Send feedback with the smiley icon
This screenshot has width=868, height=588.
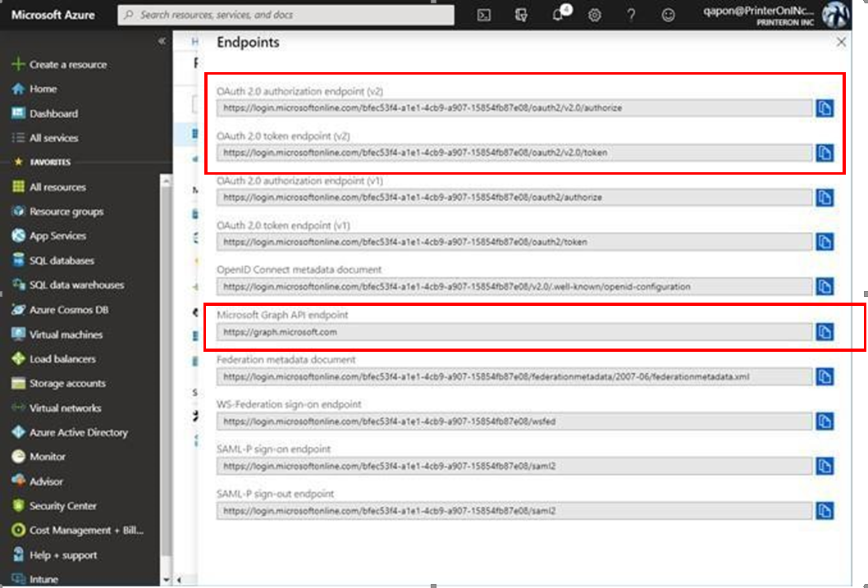(668, 15)
